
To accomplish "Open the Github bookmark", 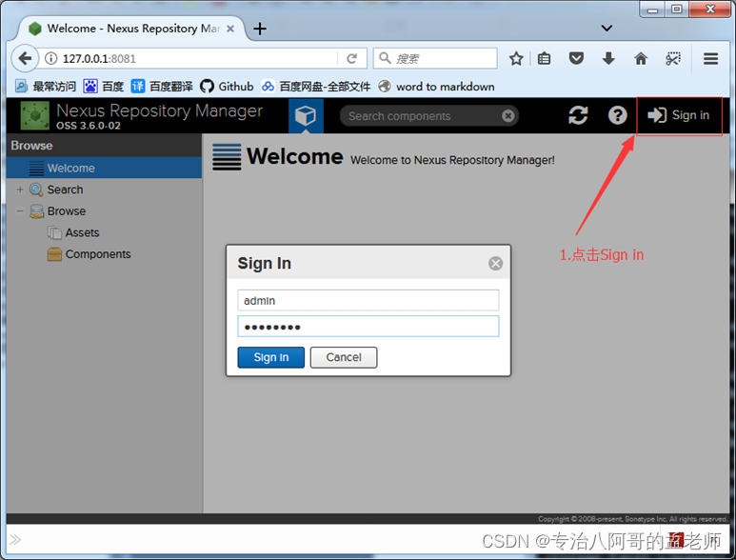I will [227, 87].
